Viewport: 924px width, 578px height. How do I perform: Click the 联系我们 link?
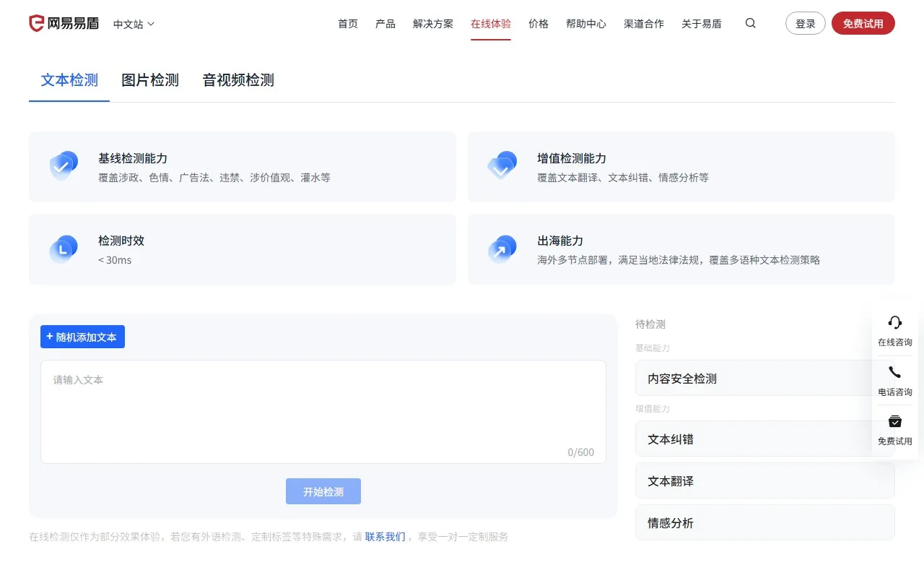click(385, 537)
